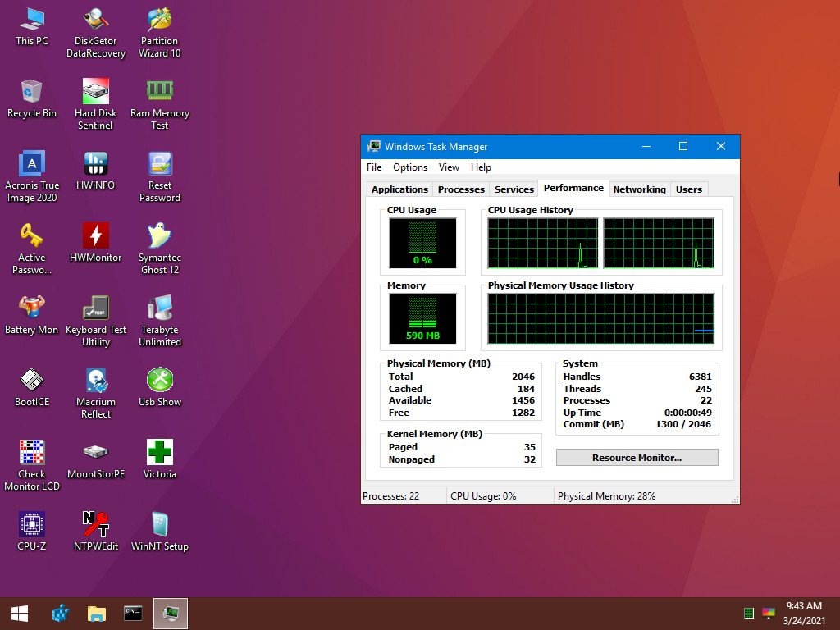Image resolution: width=840 pixels, height=630 pixels.
Task: Launch Reset Password tool icon
Action: click(x=160, y=177)
